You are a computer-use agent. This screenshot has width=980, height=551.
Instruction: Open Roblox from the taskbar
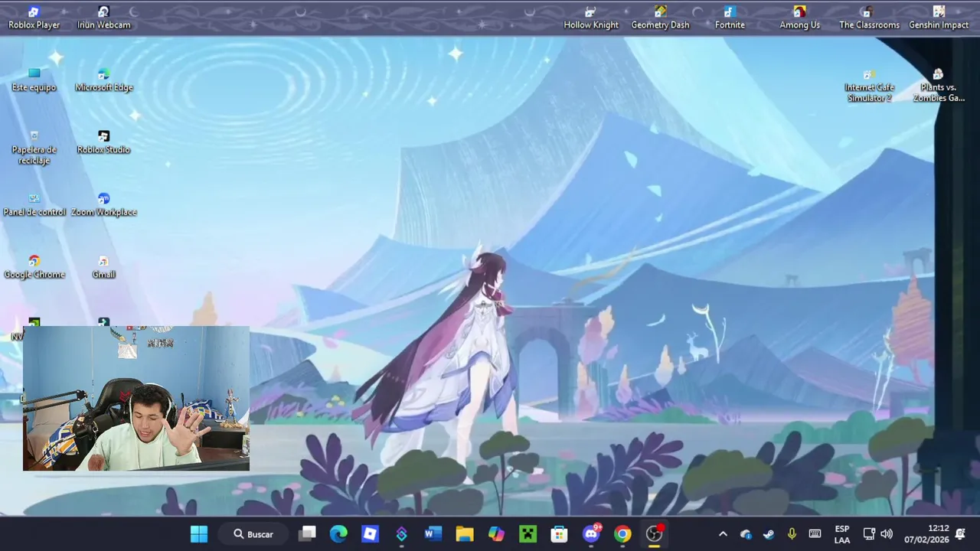370,534
